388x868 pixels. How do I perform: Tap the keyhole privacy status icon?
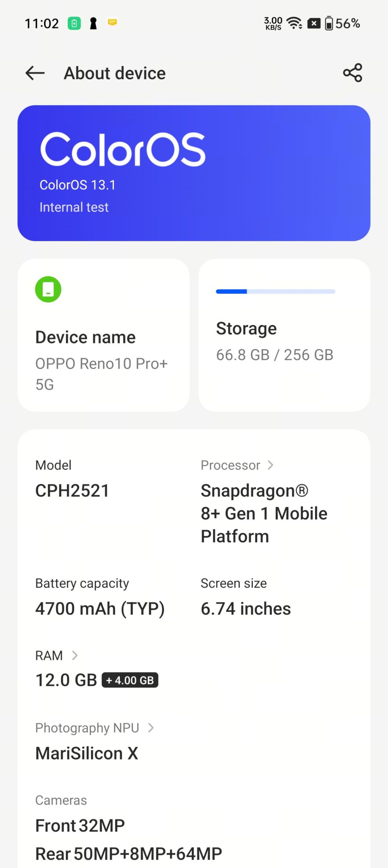[93, 23]
